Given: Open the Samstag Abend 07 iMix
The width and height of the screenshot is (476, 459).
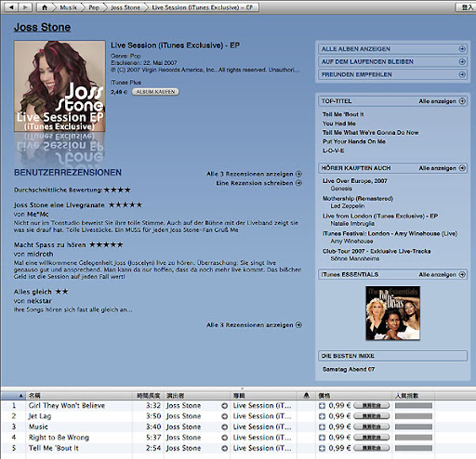Looking at the screenshot, I should (349, 369).
